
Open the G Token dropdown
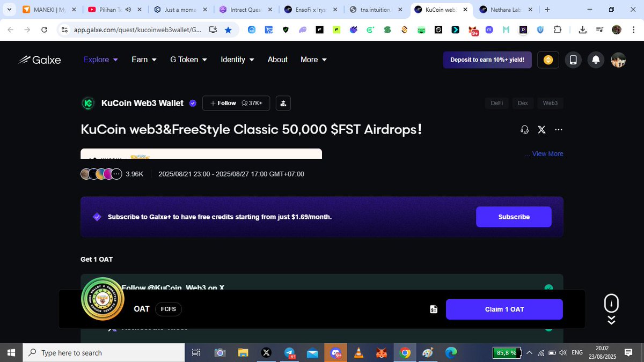pyautogui.click(x=188, y=60)
